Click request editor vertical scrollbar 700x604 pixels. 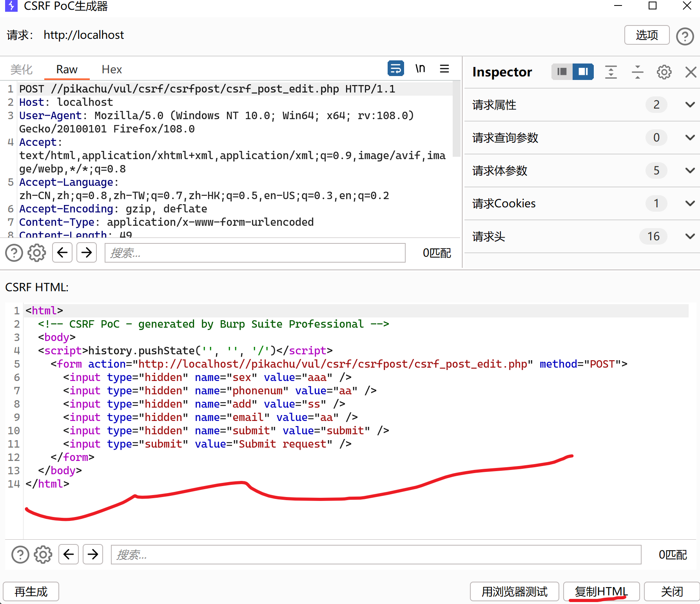(456, 118)
